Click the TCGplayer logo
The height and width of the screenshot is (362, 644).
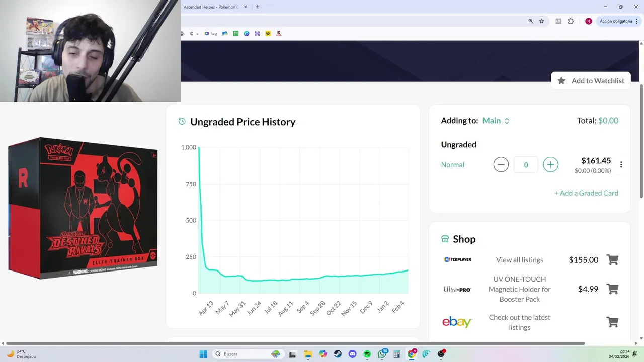pos(457,260)
